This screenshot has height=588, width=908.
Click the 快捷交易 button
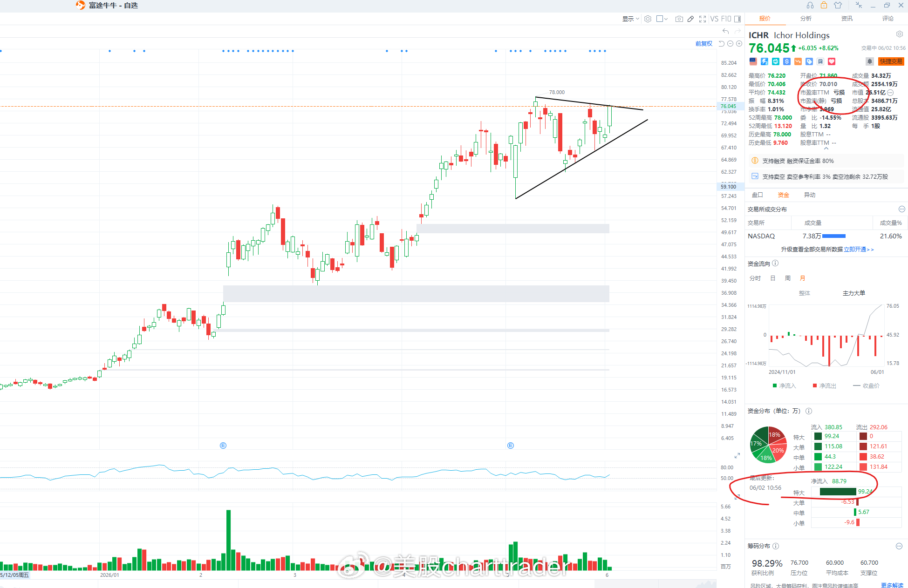click(891, 61)
